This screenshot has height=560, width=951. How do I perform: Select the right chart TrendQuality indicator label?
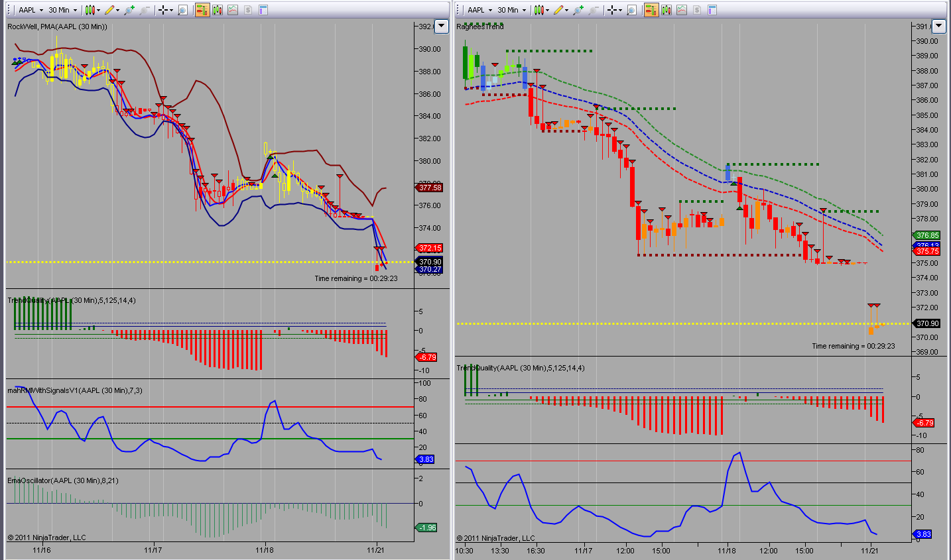(521, 368)
